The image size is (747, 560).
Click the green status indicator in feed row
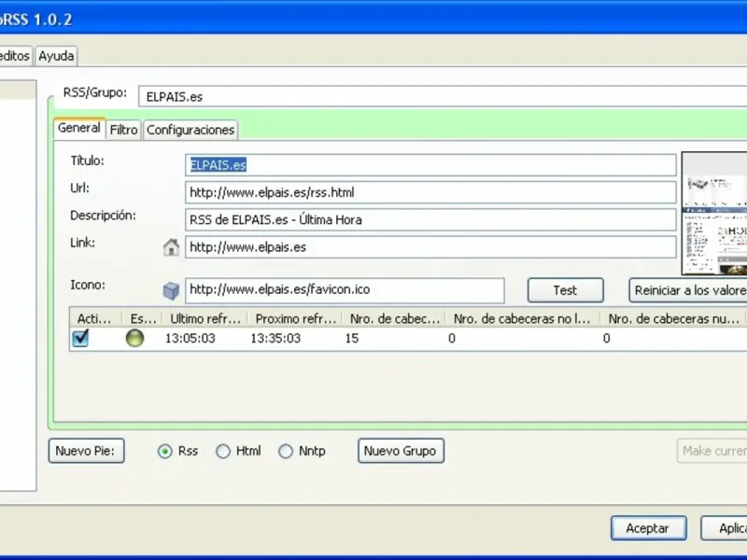click(x=134, y=338)
